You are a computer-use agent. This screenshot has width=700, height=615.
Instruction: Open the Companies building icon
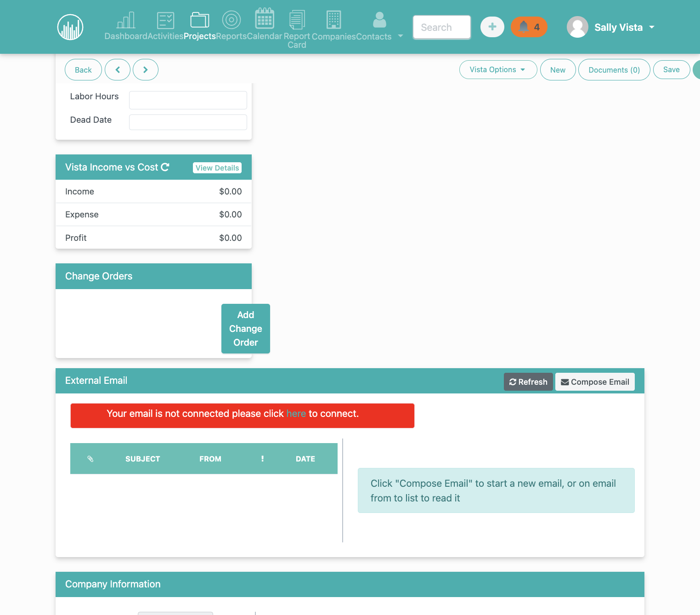(x=334, y=20)
